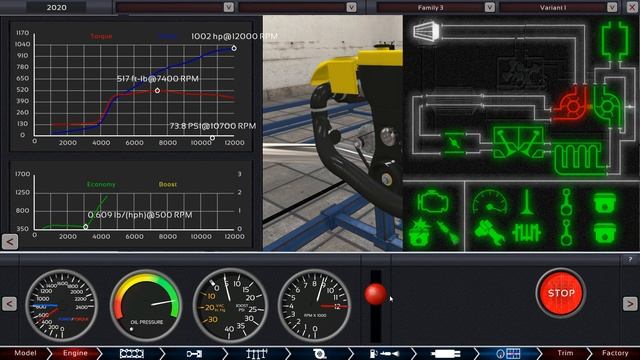Click the Torque legend label
The height and width of the screenshot is (360, 640).
pos(101,36)
